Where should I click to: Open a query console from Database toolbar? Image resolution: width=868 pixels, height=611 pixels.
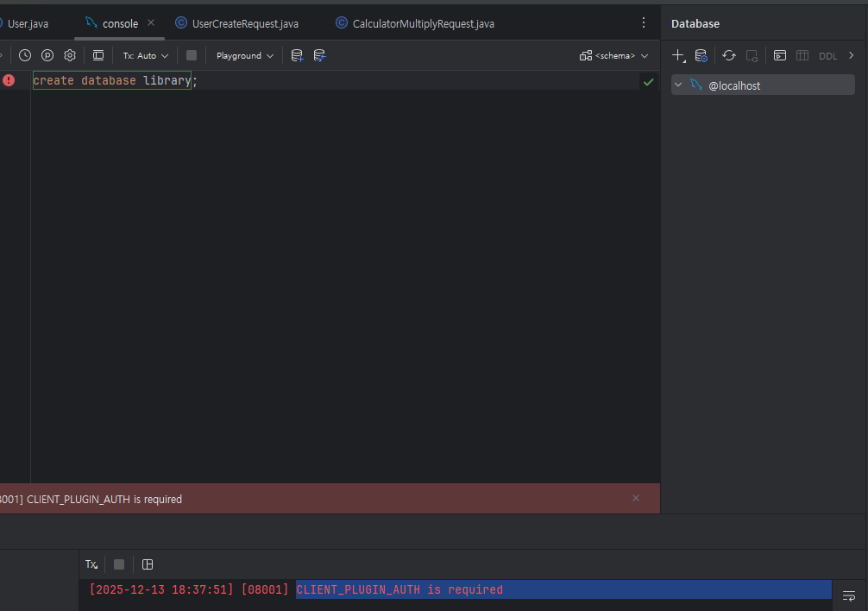[x=780, y=55]
